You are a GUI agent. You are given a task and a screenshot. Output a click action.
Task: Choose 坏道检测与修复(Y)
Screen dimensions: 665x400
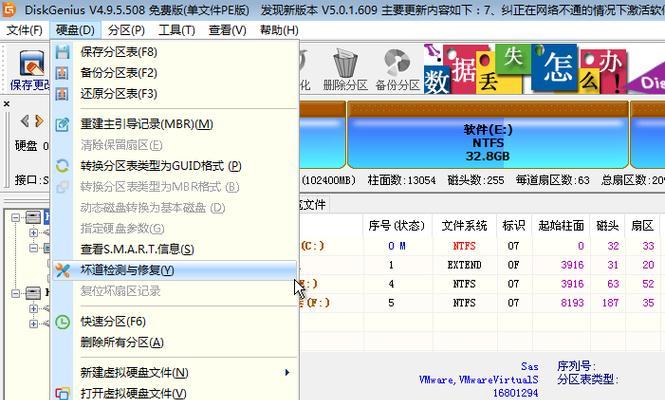(x=175, y=270)
